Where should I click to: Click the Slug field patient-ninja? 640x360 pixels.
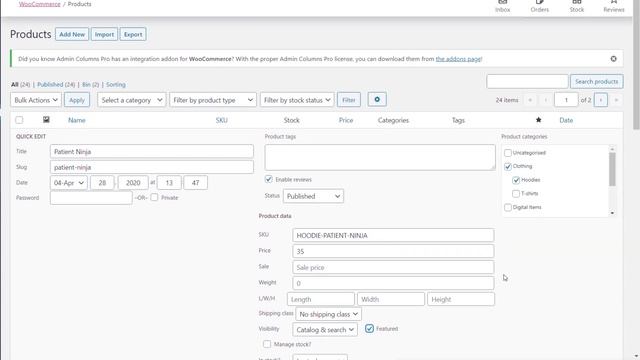pos(151,167)
